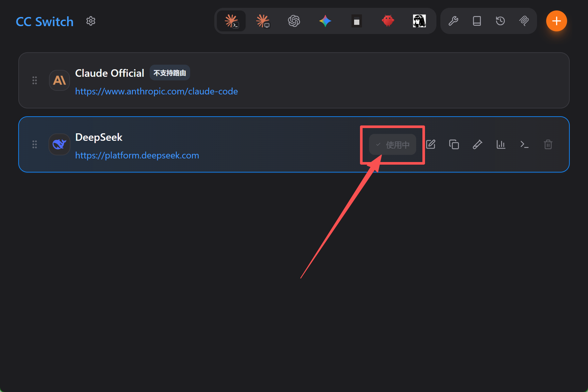Open the wrench tools icon
The image size is (588, 392).
(x=453, y=21)
